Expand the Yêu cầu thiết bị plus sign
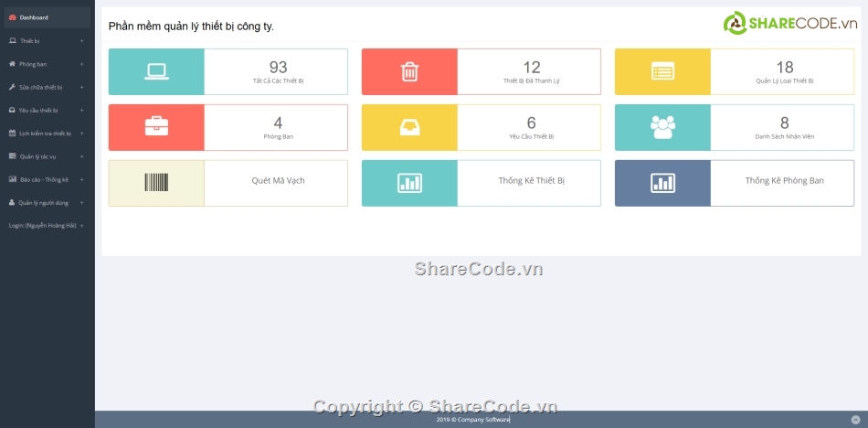Screen dimensions: 868x428 82,111
